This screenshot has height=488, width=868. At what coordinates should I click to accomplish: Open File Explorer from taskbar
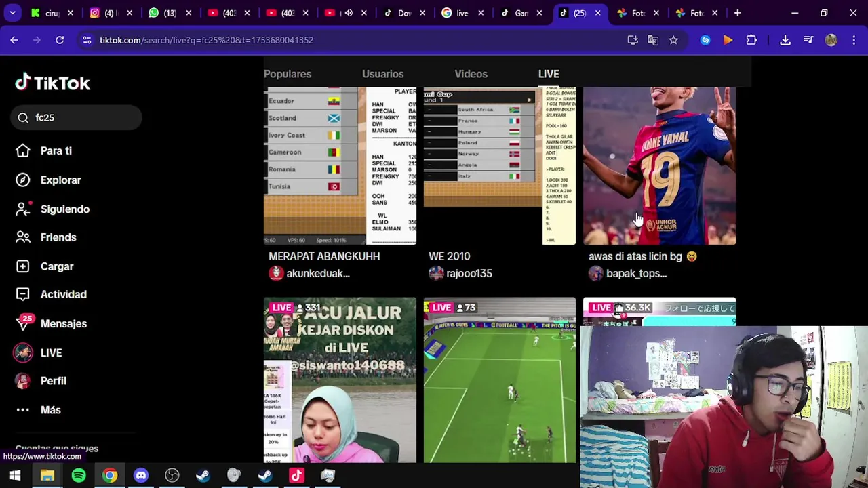pyautogui.click(x=47, y=476)
